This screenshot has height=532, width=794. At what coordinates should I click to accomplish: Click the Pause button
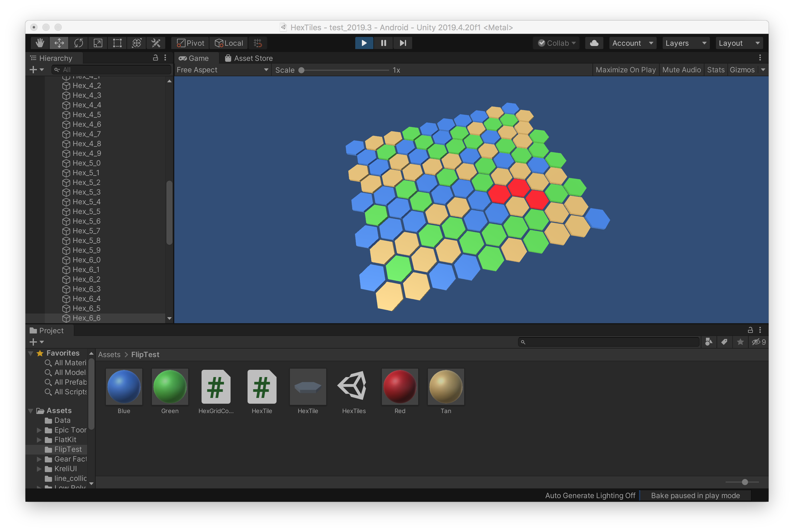coord(383,43)
